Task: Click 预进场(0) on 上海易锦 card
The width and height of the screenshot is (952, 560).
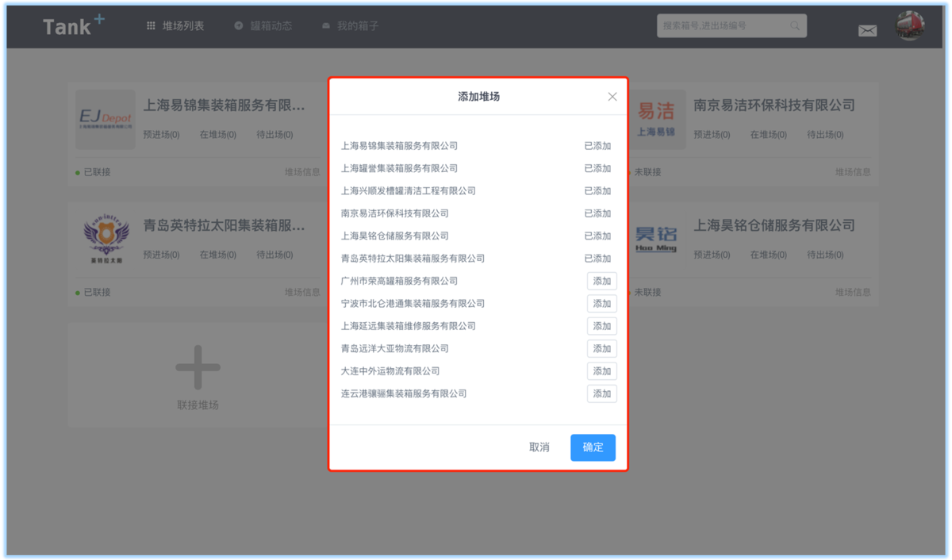Action: point(161,135)
